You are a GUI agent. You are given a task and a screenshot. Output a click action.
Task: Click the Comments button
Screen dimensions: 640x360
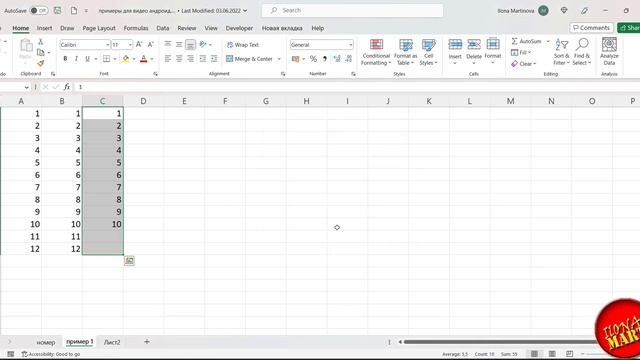591,28
